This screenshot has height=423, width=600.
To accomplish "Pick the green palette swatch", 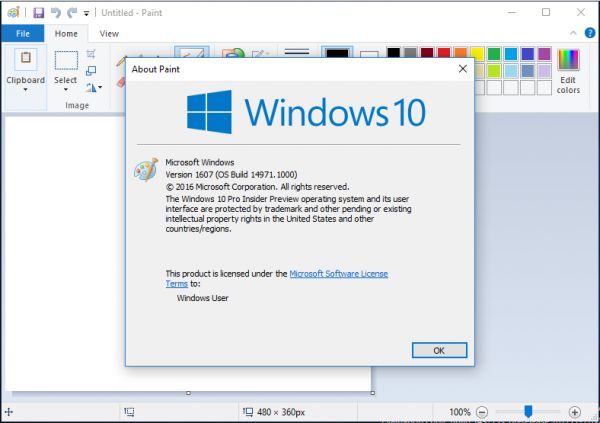I will tap(494, 54).
